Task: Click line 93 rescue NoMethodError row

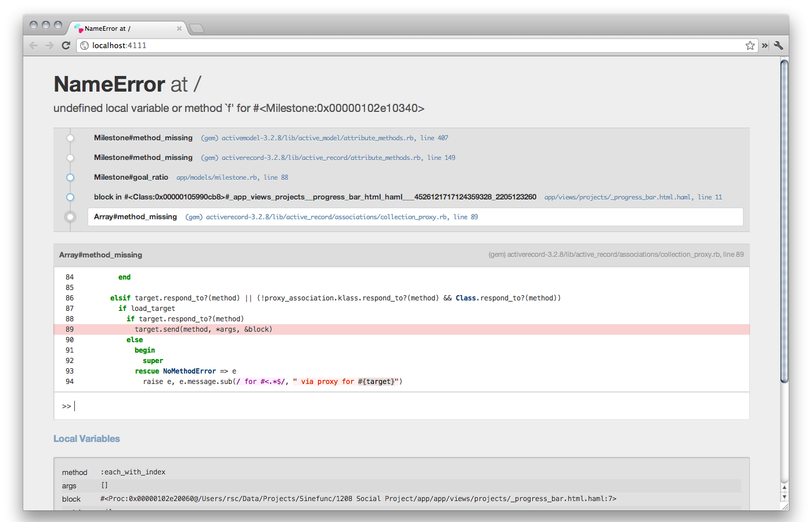Action: 402,371
